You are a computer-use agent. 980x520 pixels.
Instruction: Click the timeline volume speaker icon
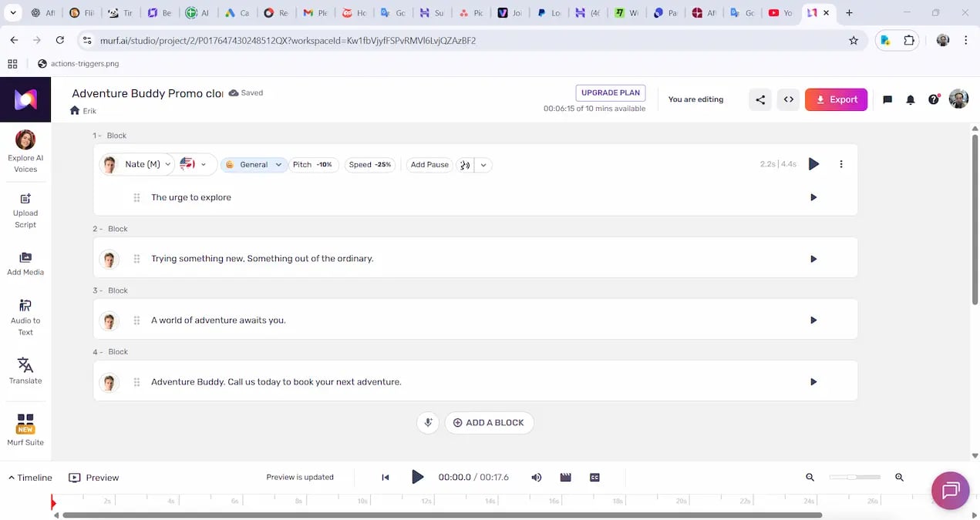pyautogui.click(x=537, y=478)
